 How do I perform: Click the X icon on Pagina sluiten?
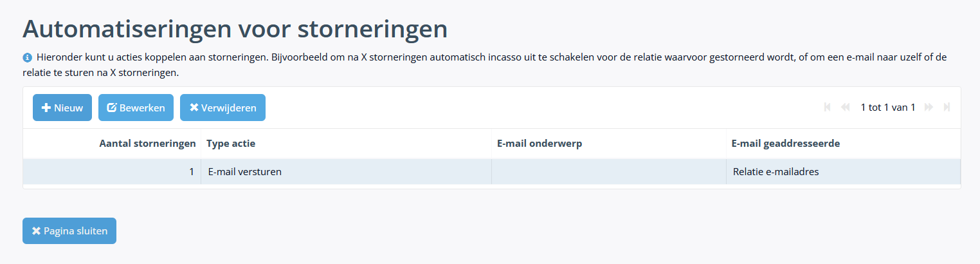(36, 231)
